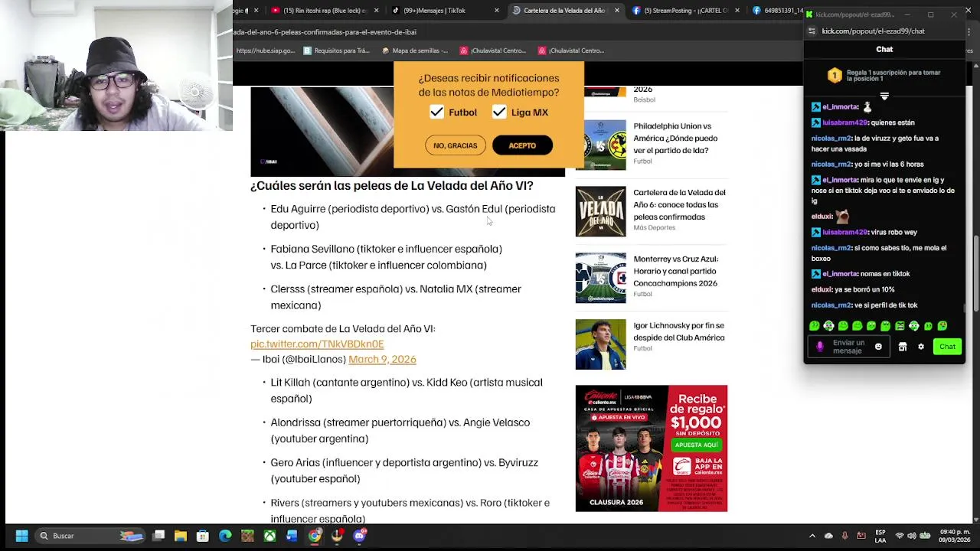
Task: Decline notifications with NO, GRACIAS button
Action: (455, 145)
